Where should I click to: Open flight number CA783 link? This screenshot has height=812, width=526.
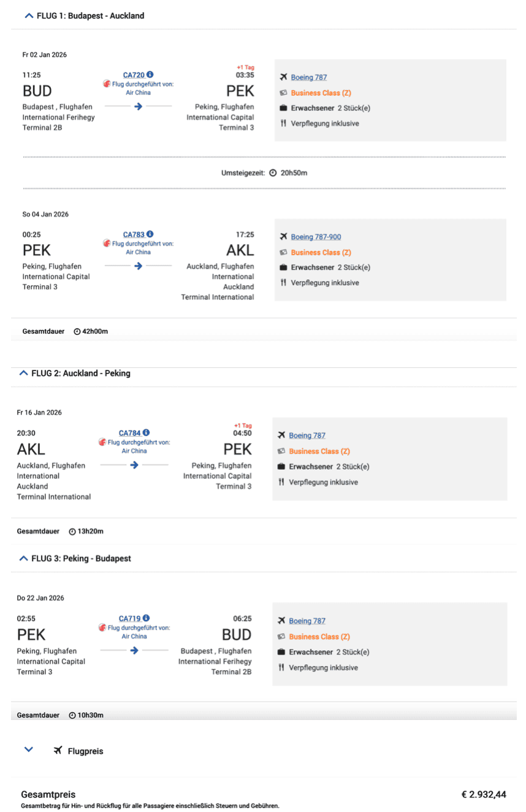tap(134, 234)
